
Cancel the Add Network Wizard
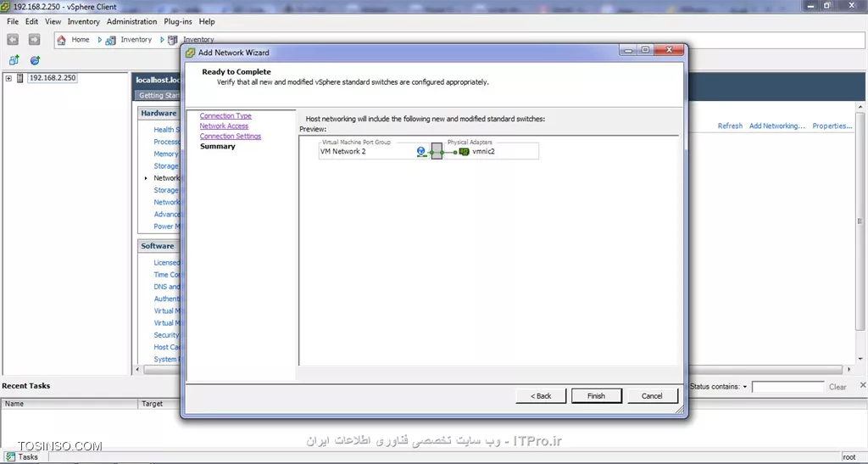[x=652, y=396]
